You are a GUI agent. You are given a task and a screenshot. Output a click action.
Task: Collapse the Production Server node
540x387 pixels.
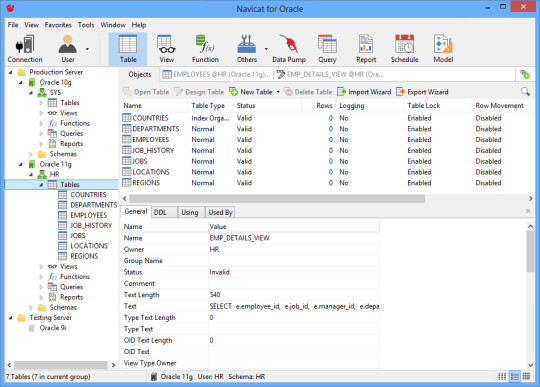(11, 72)
